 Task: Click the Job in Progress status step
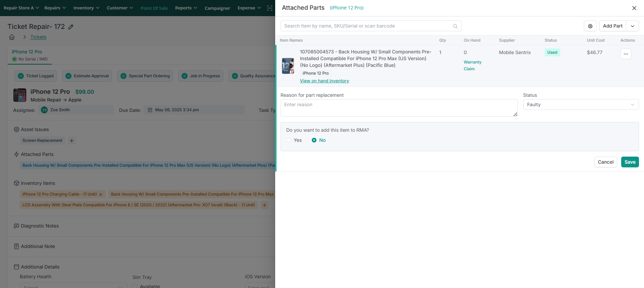201,76
